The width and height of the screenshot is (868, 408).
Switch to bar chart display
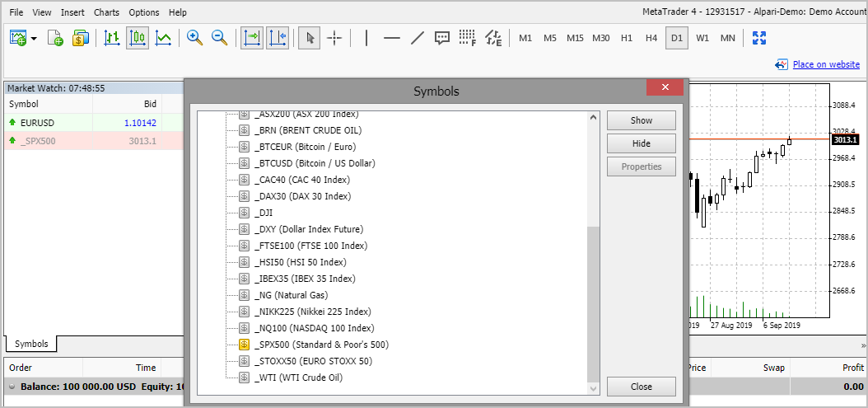coord(112,38)
